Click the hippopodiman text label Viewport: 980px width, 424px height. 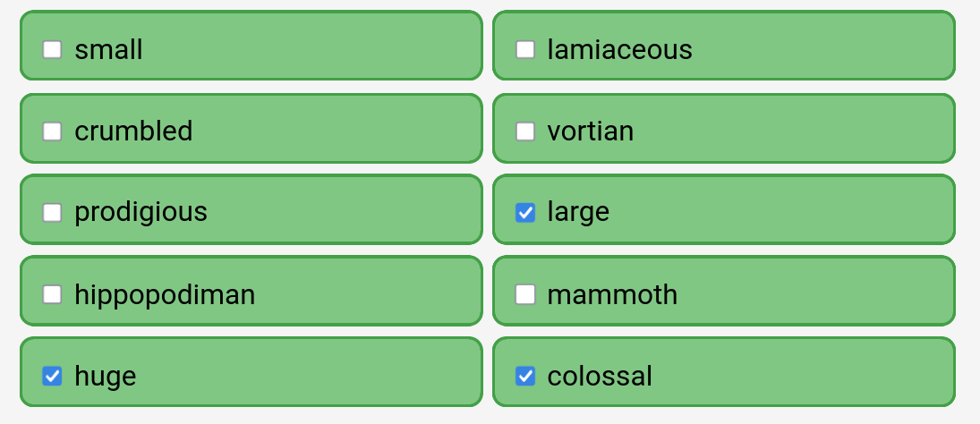point(165,294)
